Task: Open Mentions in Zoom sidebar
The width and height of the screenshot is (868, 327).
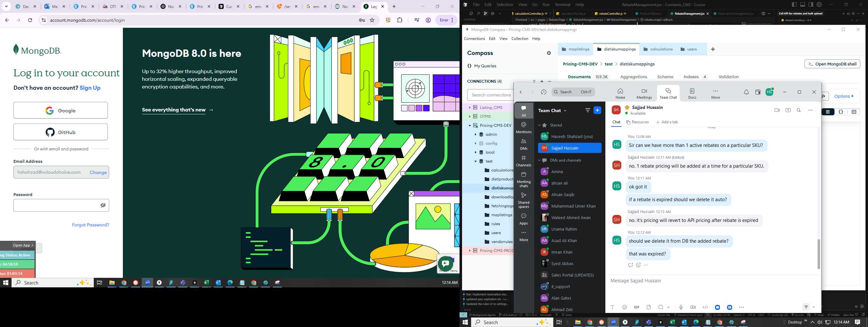Action: [x=524, y=127]
